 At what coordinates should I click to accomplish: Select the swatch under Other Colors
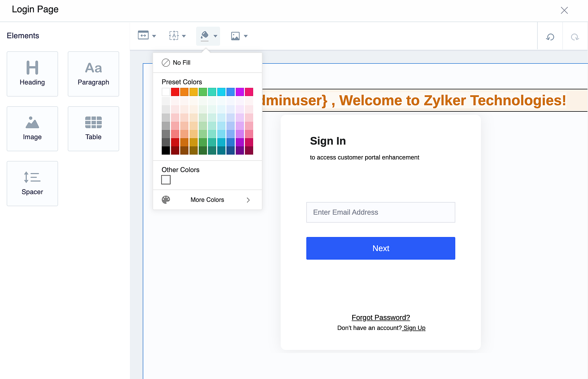(166, 180)
